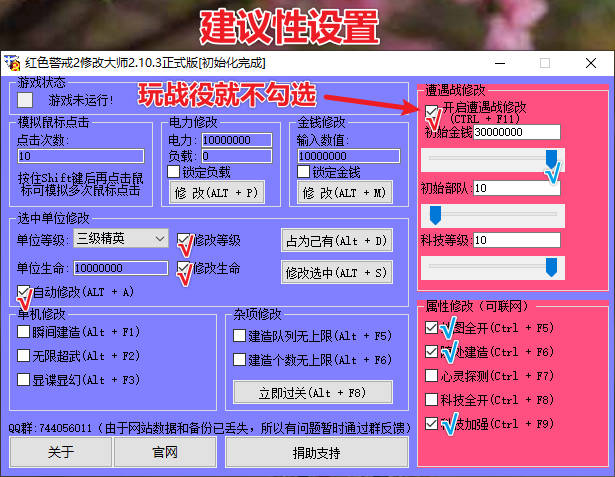Close the trainer window
This screenshot has height=477, width=615.
591,63
